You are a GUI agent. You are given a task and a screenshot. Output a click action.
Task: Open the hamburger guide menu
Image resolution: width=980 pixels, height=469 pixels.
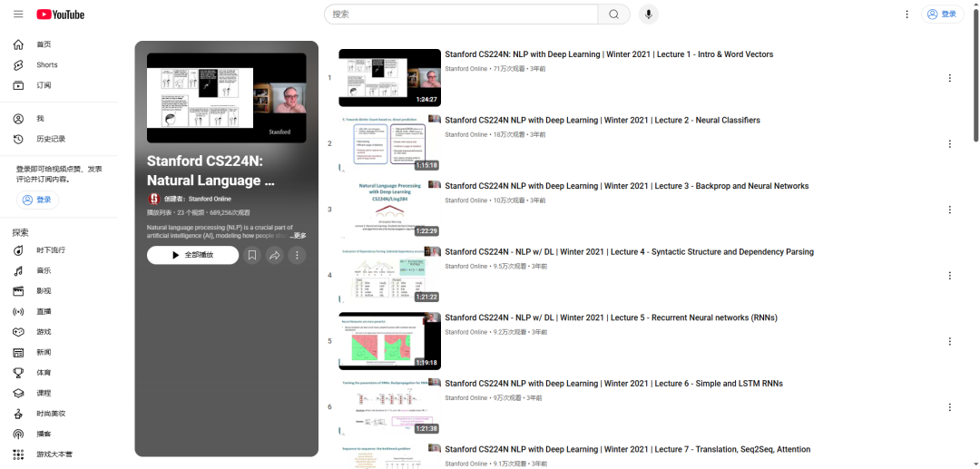18,15
